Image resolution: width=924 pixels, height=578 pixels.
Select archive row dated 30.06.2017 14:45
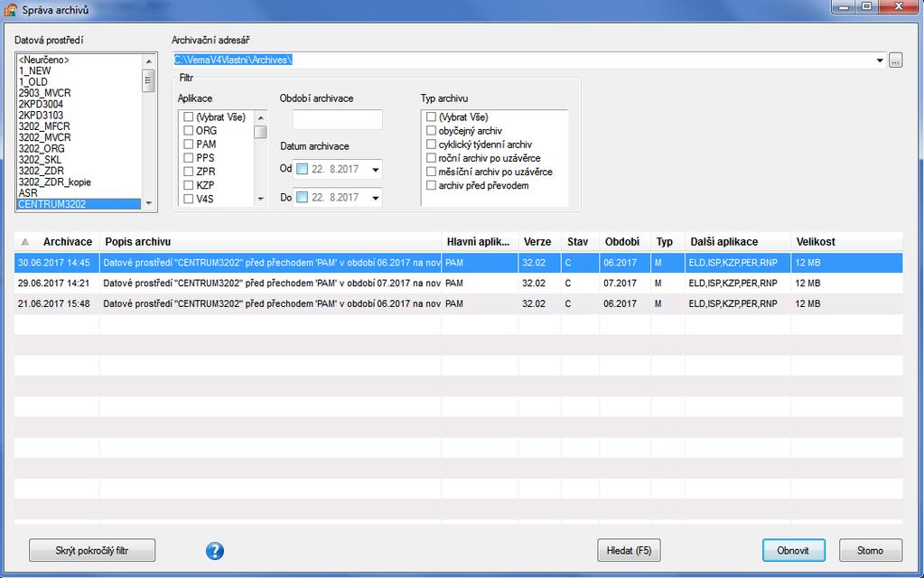coord(459,263)
